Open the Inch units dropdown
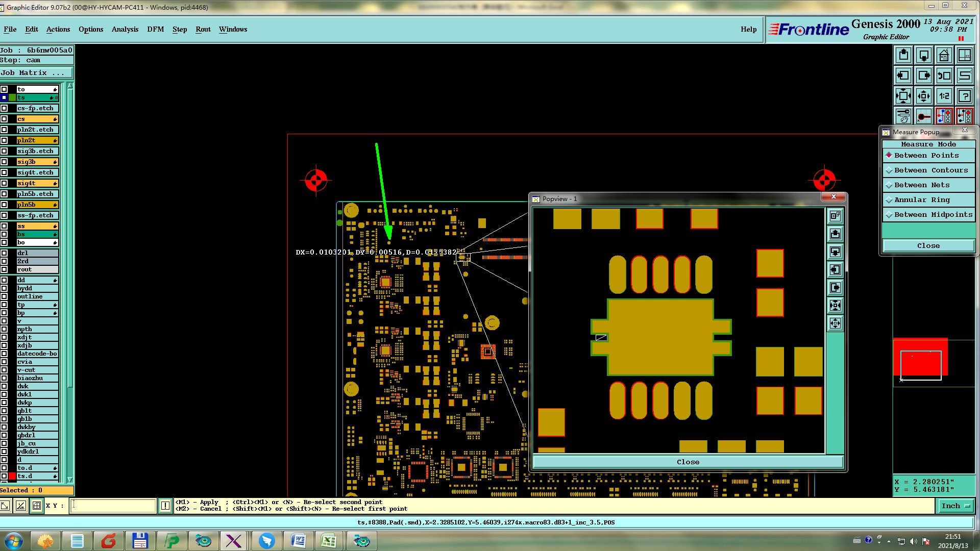 tap(954, 506)
